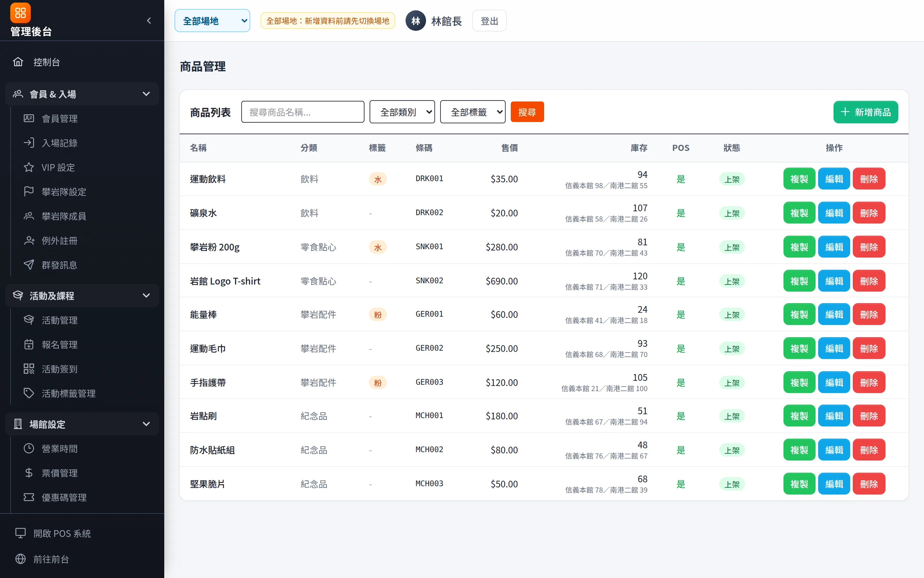Click the 搜尋 search button

tap(527, 112)
